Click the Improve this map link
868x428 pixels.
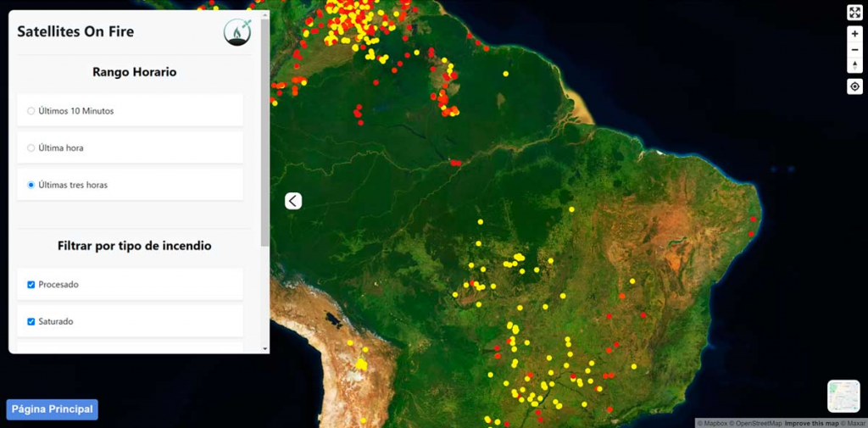[811, 423]
